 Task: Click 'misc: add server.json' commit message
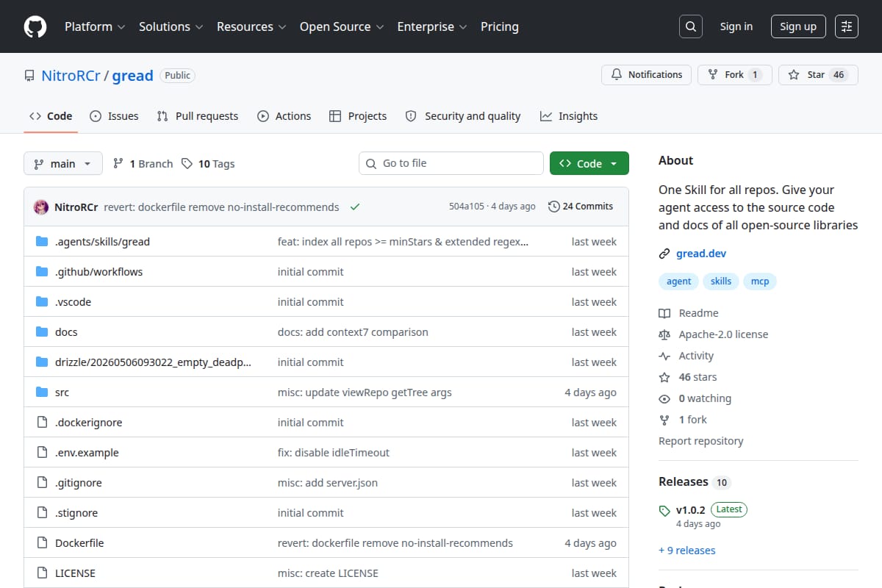tap(328, 483)
